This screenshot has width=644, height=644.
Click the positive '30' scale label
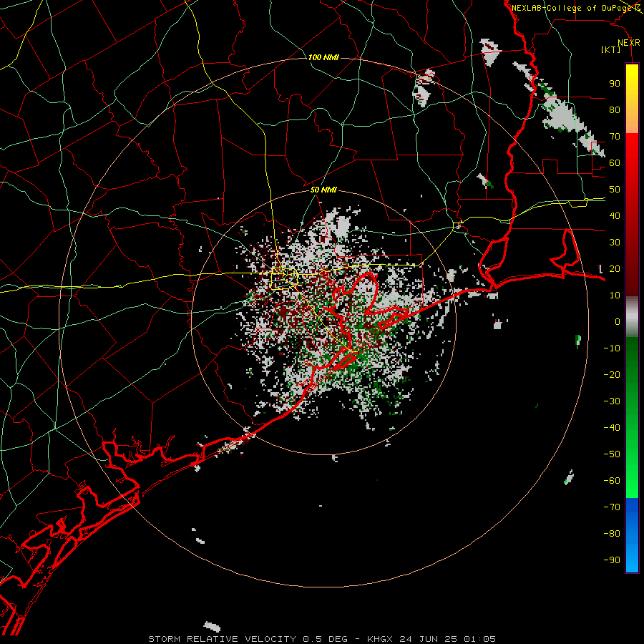615,243
